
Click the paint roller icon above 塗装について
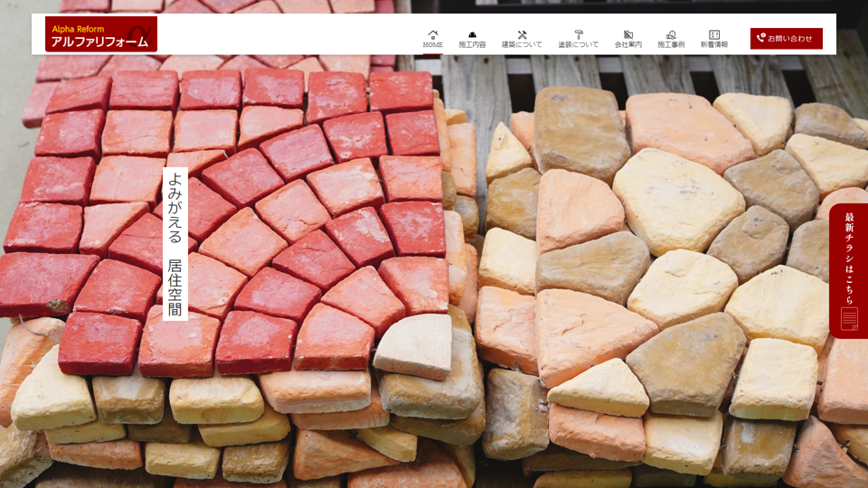pyautogui.click(x=578, y=34)
